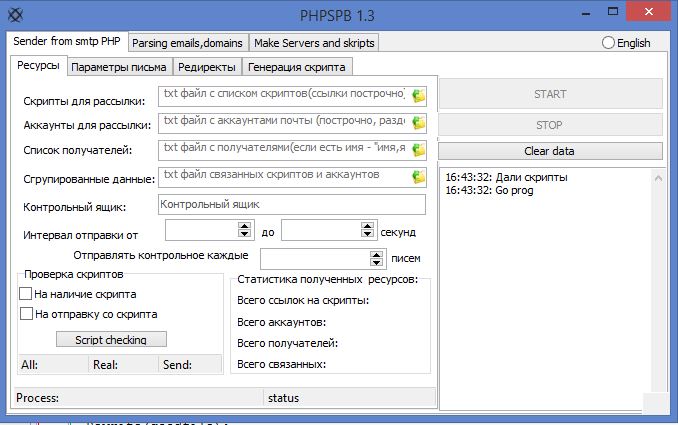Click Всего связанных label

281,364
